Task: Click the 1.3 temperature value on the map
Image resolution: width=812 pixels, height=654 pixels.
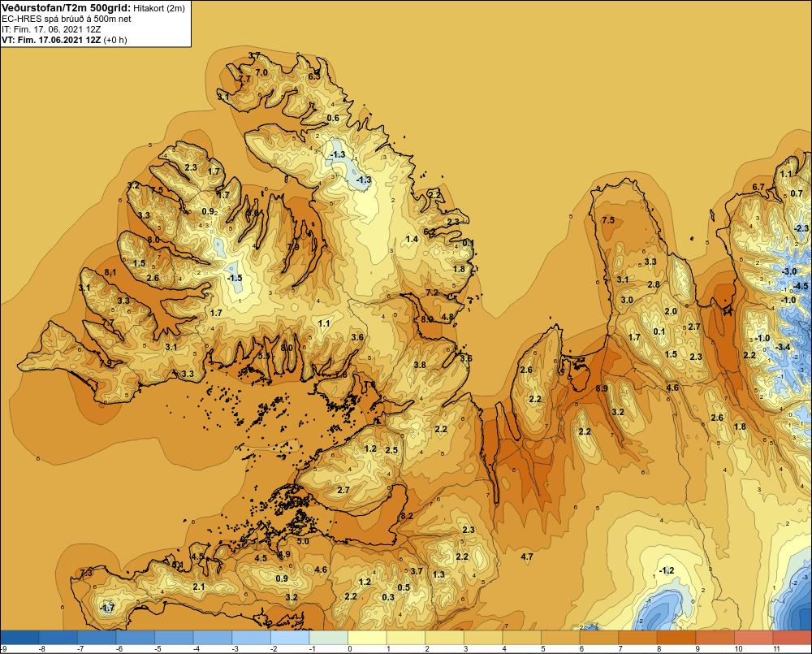Action: [x=438, y=574]
